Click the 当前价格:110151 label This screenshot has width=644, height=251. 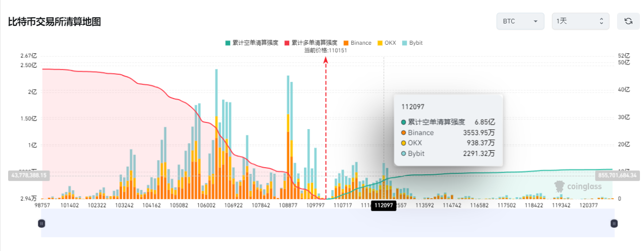(325, 50)
